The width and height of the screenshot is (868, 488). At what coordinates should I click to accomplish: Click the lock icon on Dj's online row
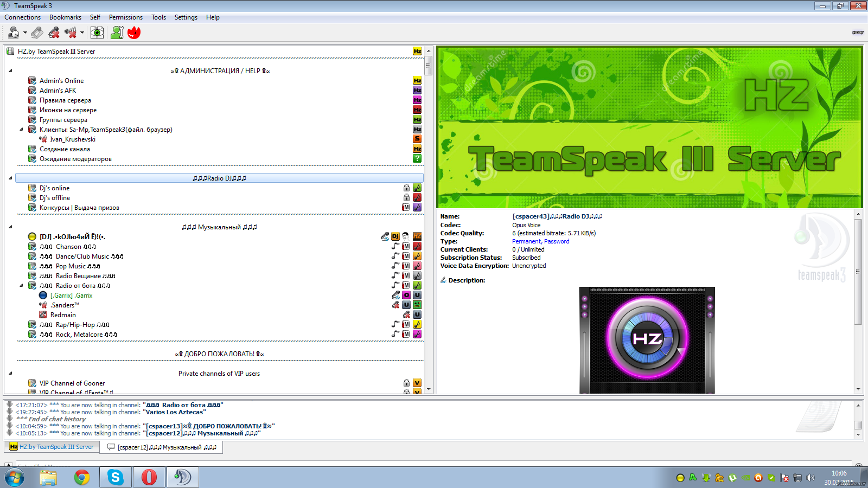pyautogui.click(x=406, y=188)
